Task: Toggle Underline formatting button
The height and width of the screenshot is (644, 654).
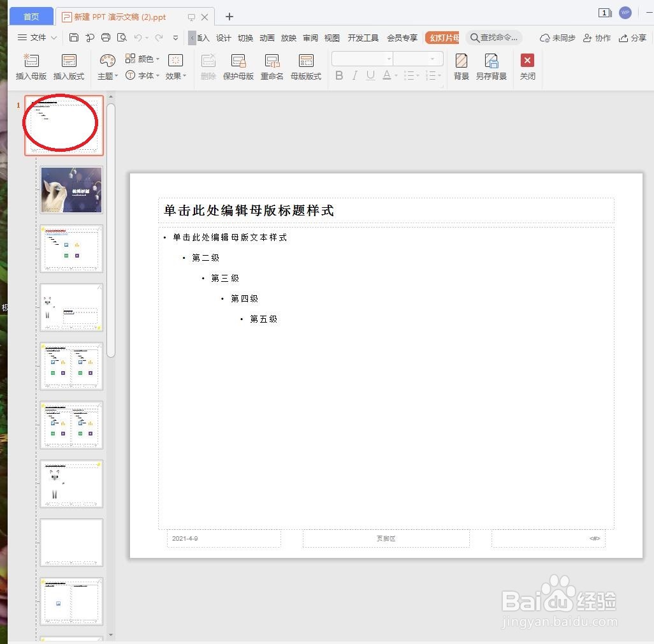Action: click(370, 75)
